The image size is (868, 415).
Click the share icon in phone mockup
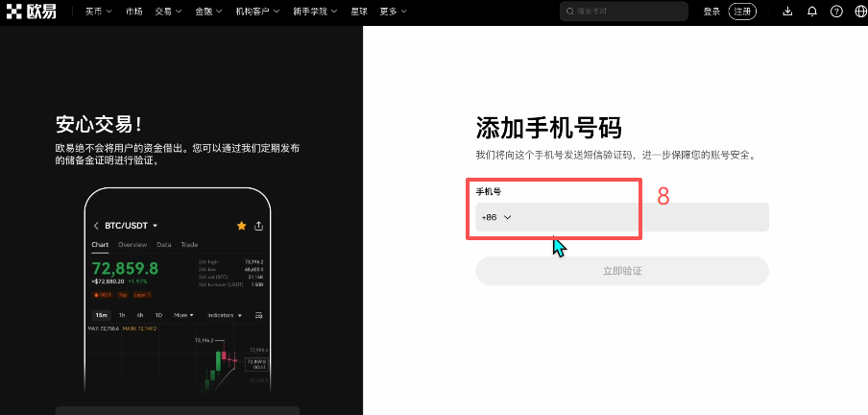[x=258, y=226]
